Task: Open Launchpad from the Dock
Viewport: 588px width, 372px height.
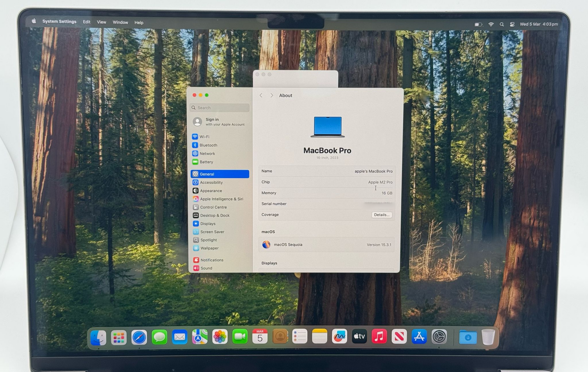Action: 119,337
